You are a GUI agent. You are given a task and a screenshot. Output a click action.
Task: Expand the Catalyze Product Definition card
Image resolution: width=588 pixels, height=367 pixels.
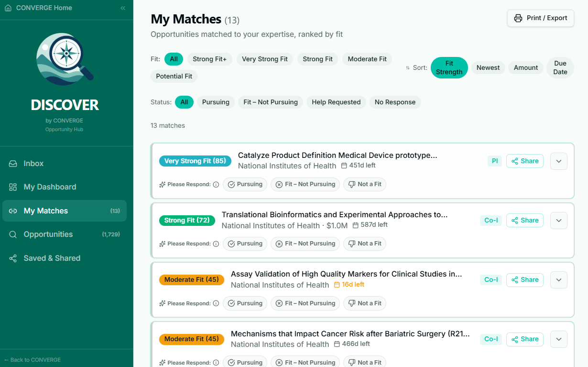pyautogui.click(x=559, y=161)
